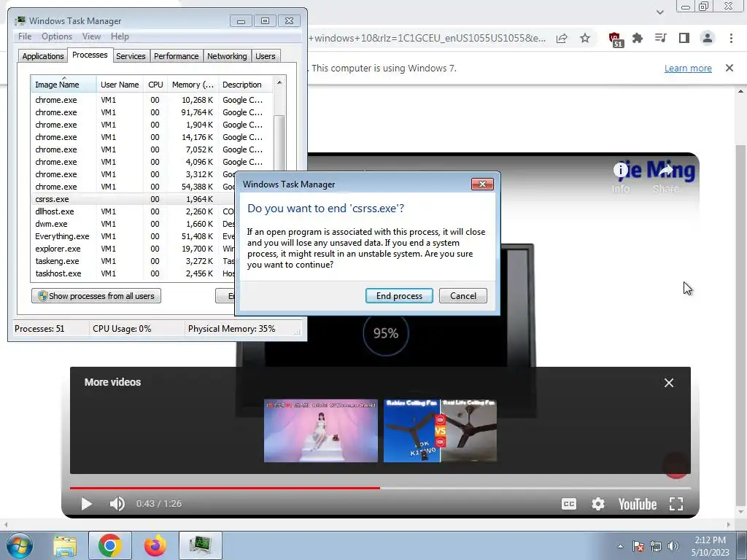Mute the YouTube video volume
Screen dimensions: 747x560
point(117,504)
